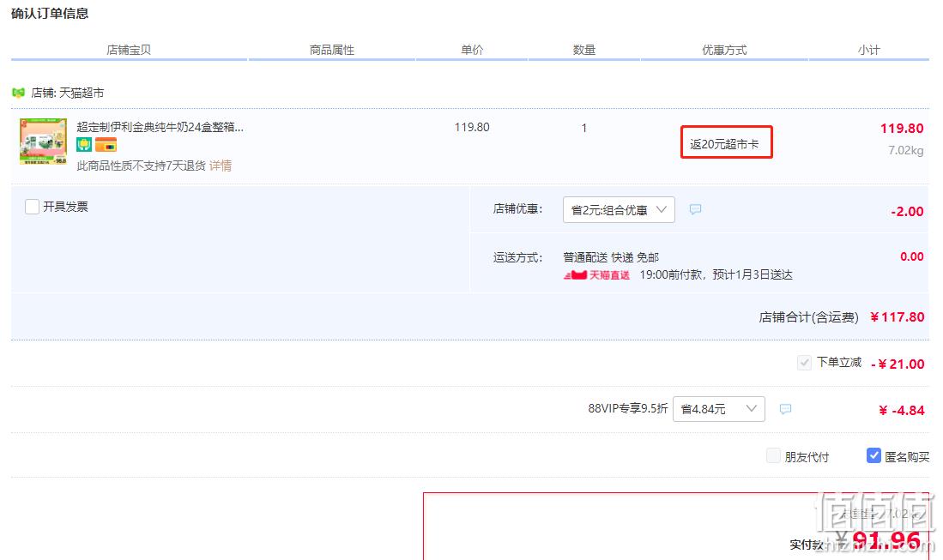Click the 店铺优惠 label
Viewport: 943px width, 560px height.
pyautogui.click(x=517, y=209)
